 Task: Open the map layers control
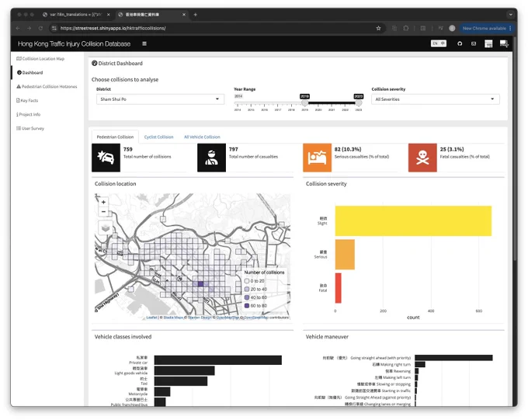tap(106, 228)
